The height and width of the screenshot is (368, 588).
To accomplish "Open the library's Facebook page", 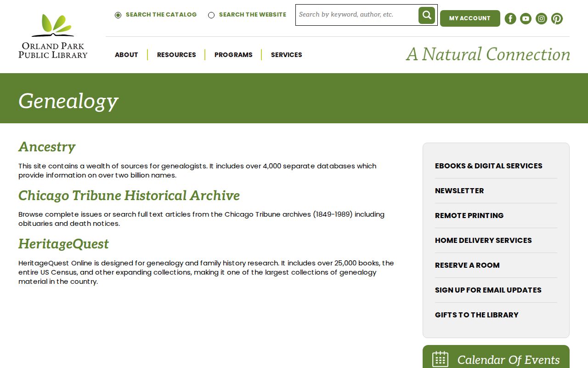I will click(510, 18).
